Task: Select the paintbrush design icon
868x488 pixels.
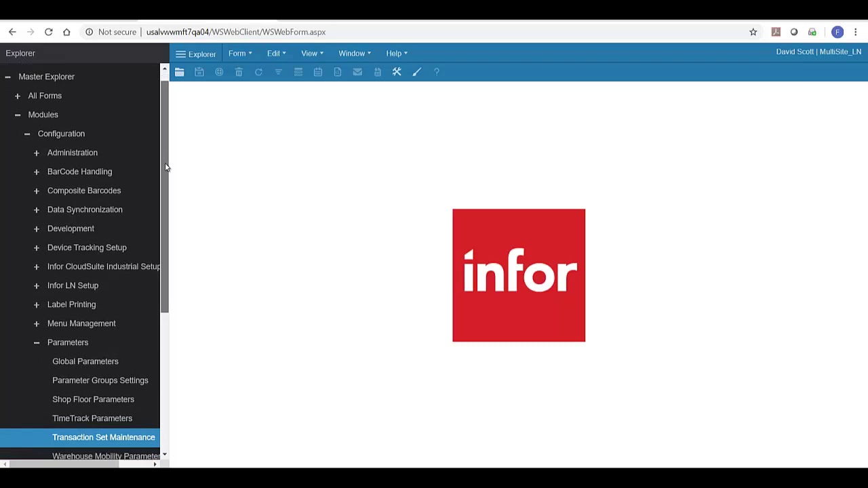Action: [417, 72]
